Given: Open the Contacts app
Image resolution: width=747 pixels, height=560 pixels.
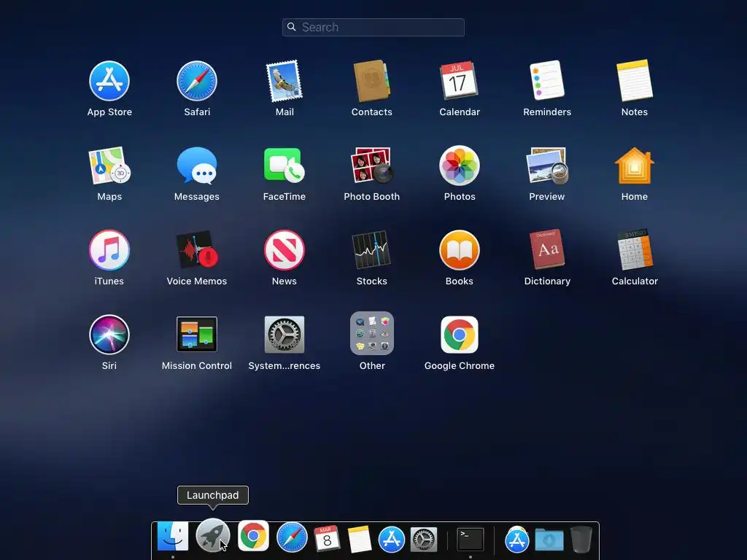Looking at the screenshot, I should click(371, 81).
